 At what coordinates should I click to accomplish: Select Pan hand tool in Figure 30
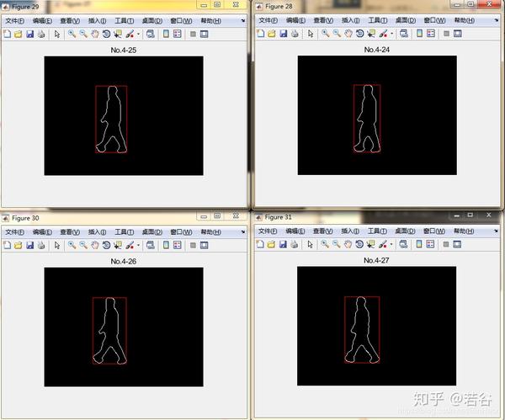[94, 245]
